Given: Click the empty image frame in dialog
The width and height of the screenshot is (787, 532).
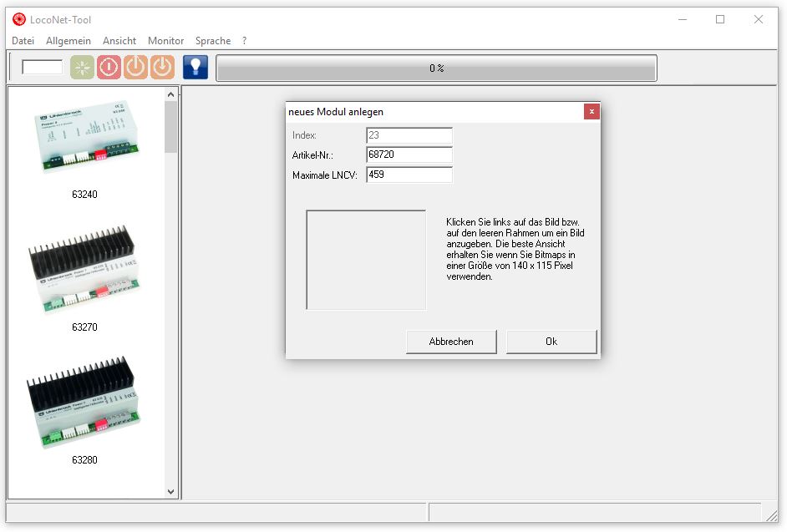Looking at the screenshot, I should (x=366, y=260).
